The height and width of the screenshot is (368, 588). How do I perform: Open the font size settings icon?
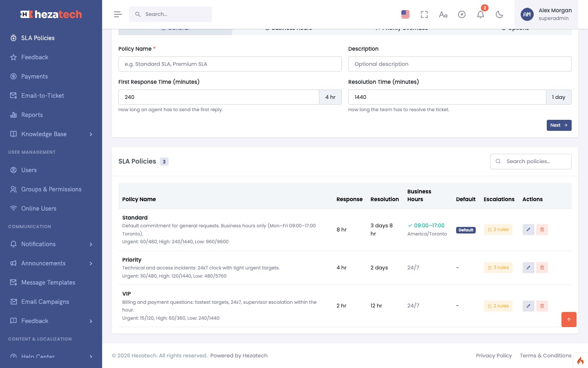tap(443, 14)
